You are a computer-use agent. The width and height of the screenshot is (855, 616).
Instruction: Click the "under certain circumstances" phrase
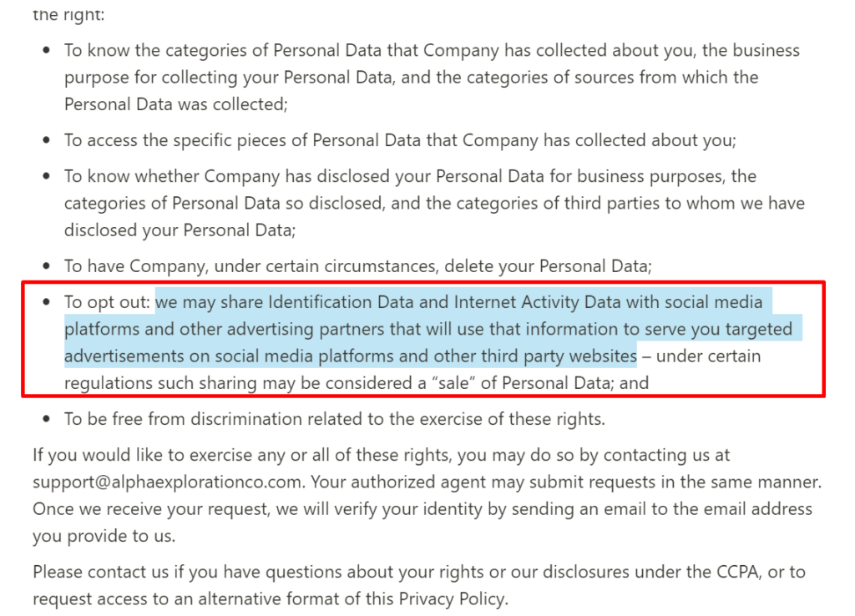pos(327,266)
